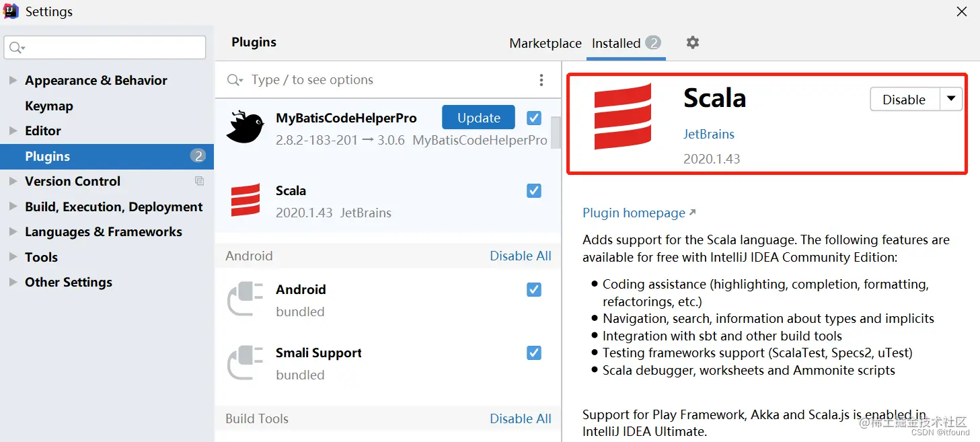
Task: Select Plugins in settings tree
Action: (x=107, y=156)
